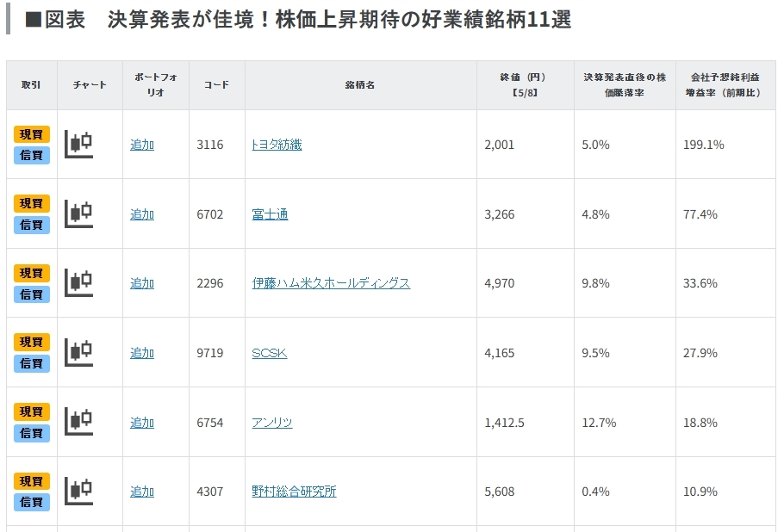This screenshot has height=532, width=784.
Task: Open chart icon for トヨタ紡織 row
Action: [x=79, y=144]
